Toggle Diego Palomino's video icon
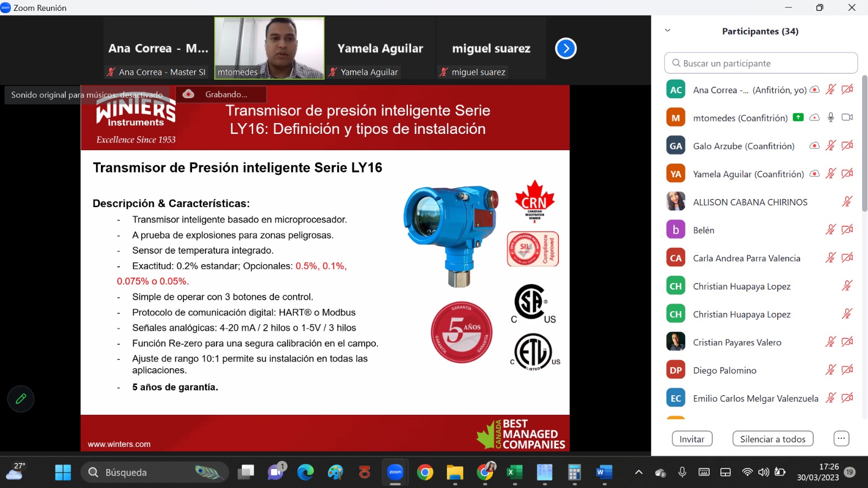This screenshot has width=868, height=488. click(847, 370)
